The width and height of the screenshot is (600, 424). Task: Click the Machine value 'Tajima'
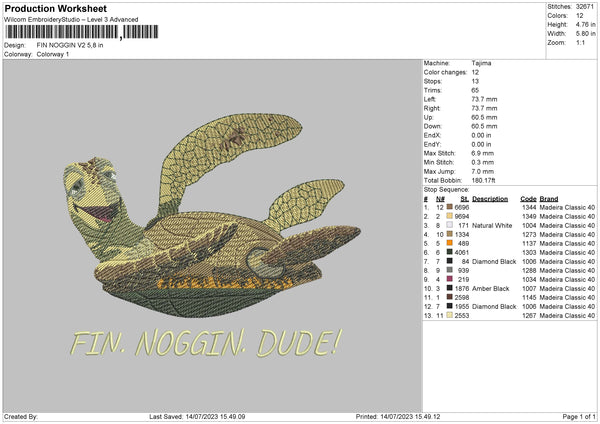481,63
